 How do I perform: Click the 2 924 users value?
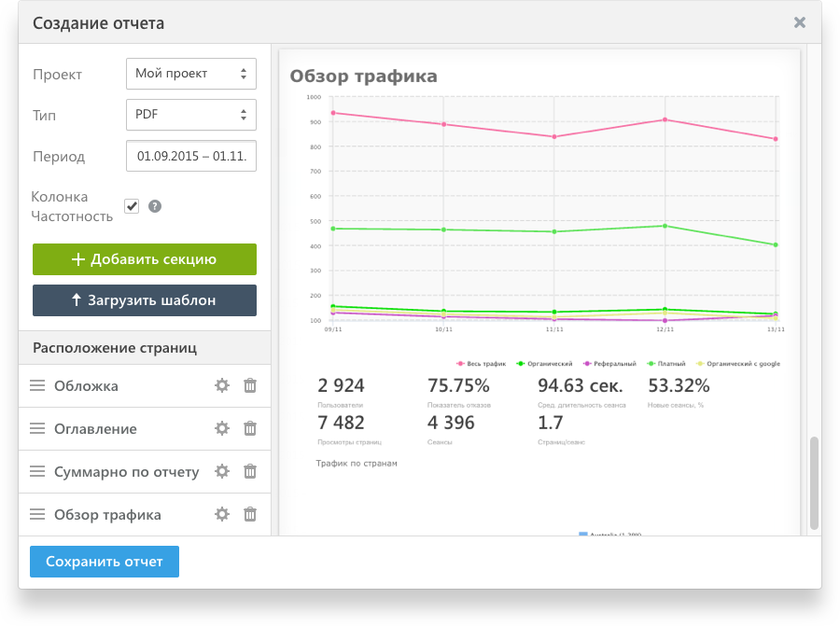341,385
